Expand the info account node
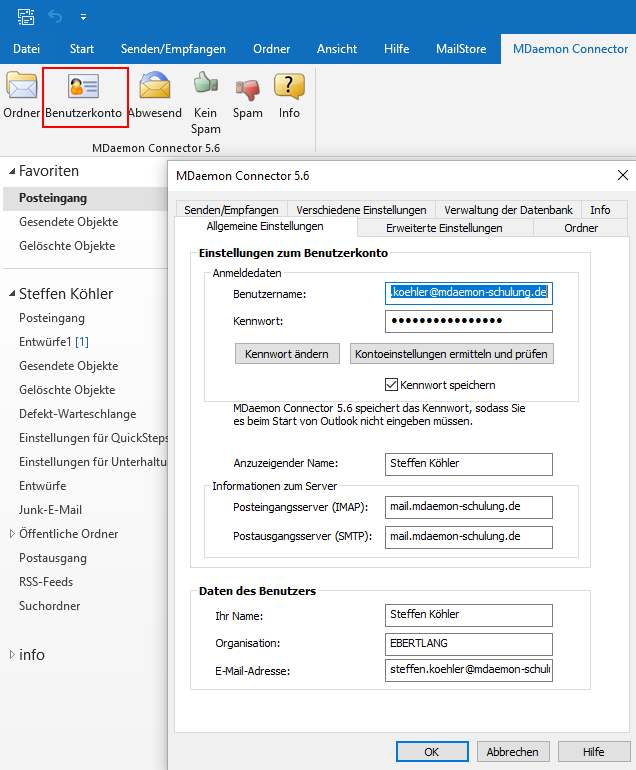The height and width of the screenshot is (770, 636). click(11, 655)
